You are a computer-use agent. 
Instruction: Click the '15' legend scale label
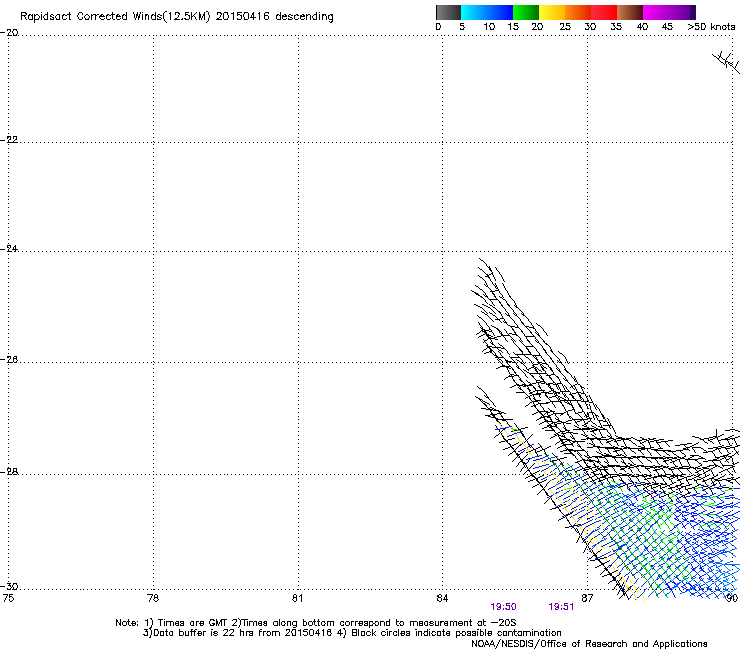(x=513, y=27)
